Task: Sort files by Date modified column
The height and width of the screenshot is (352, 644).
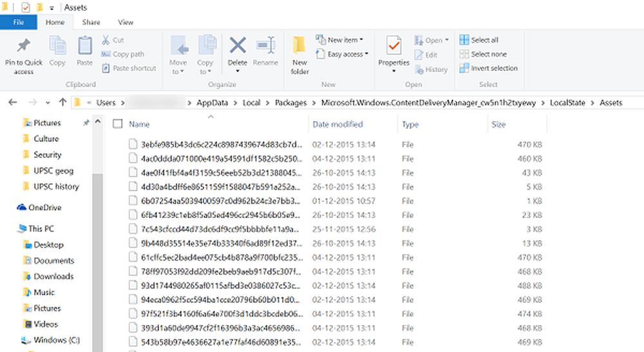Action: tap(337, 124)
